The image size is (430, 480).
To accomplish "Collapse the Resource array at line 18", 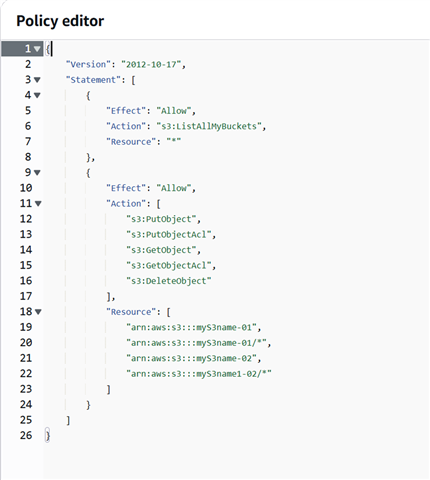I will pos(38,312).
